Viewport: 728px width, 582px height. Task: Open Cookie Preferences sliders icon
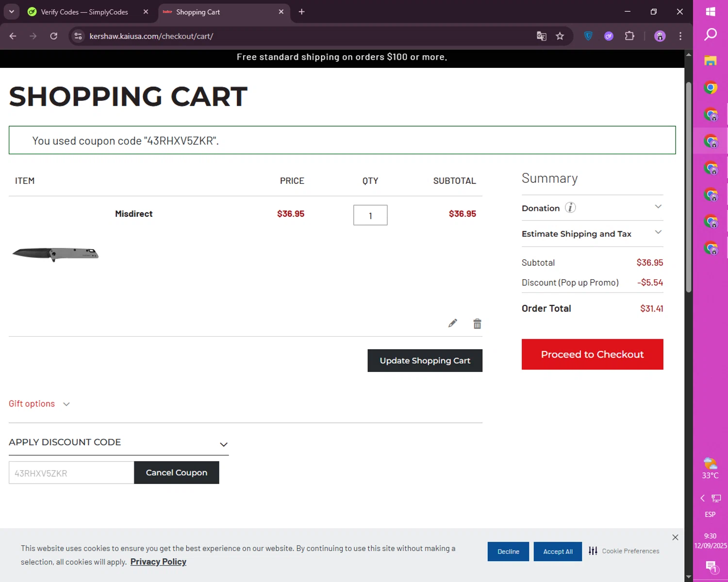pos(593,551)
